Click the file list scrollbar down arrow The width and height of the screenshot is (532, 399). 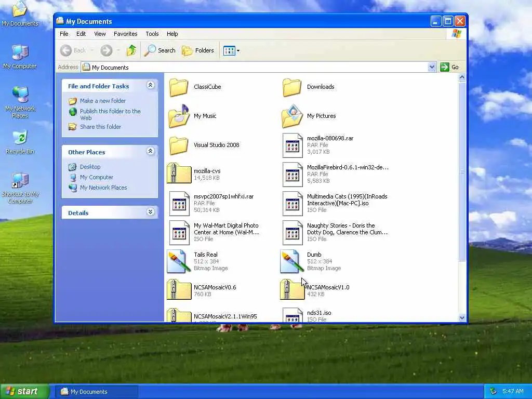[462, 318]
